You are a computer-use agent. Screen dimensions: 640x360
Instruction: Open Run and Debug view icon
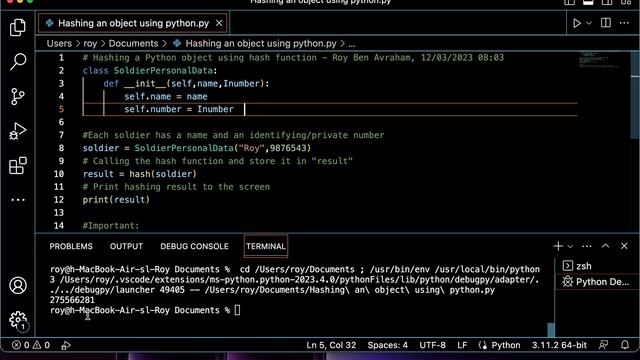(18, 131)
